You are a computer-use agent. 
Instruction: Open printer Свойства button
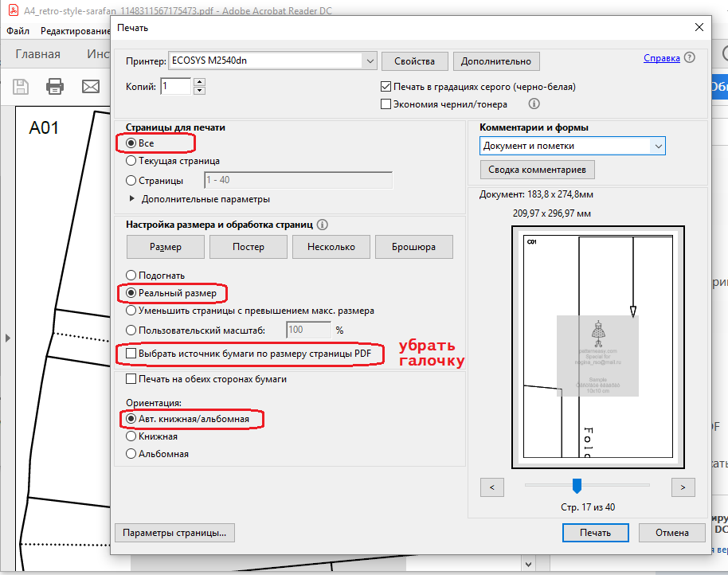click(x=415, y=61)
